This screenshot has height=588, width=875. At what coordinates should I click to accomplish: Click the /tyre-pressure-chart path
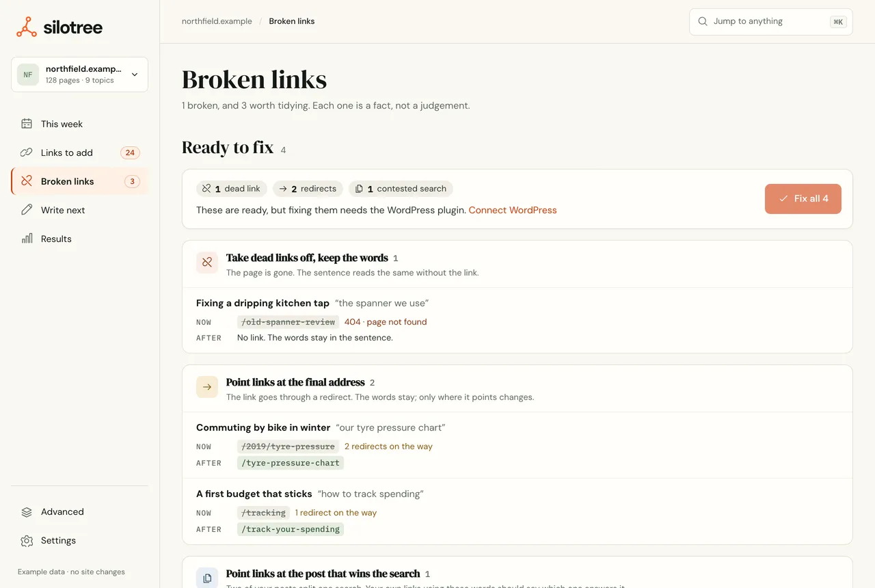(291, 463)
